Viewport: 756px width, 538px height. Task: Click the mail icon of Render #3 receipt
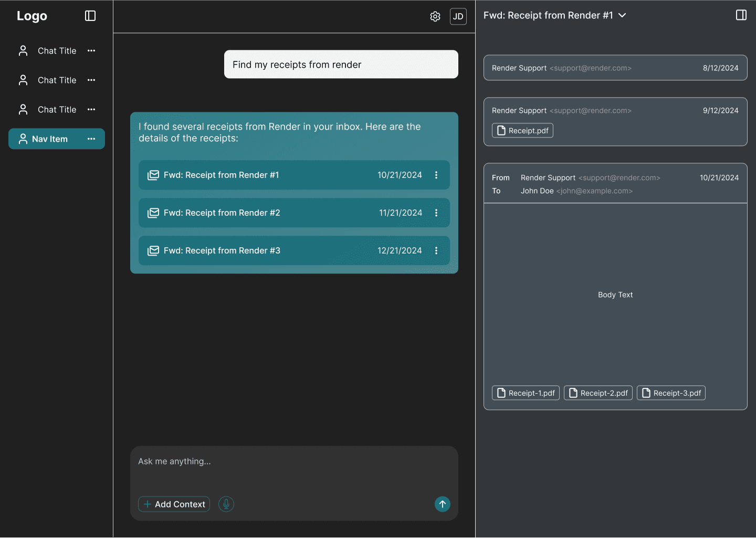pos(153,251)
